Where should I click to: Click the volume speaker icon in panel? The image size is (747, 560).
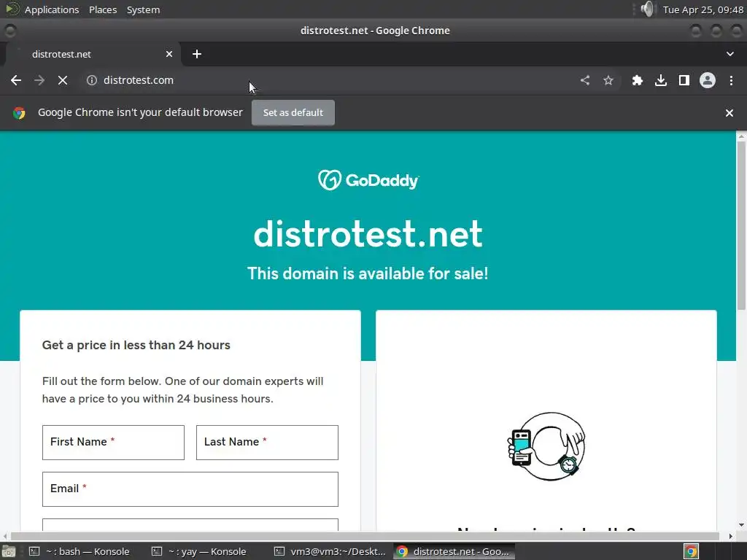[x=648, y=9]
